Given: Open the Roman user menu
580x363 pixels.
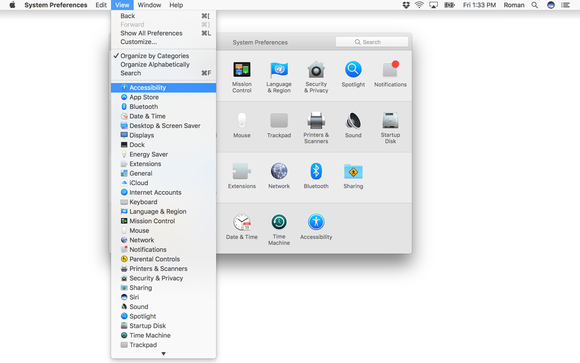Looking at the screenshot, I should point(514,5).
